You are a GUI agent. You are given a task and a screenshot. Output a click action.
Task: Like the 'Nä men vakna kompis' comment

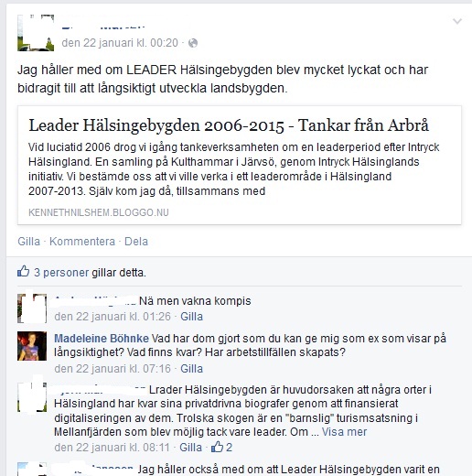191,317
